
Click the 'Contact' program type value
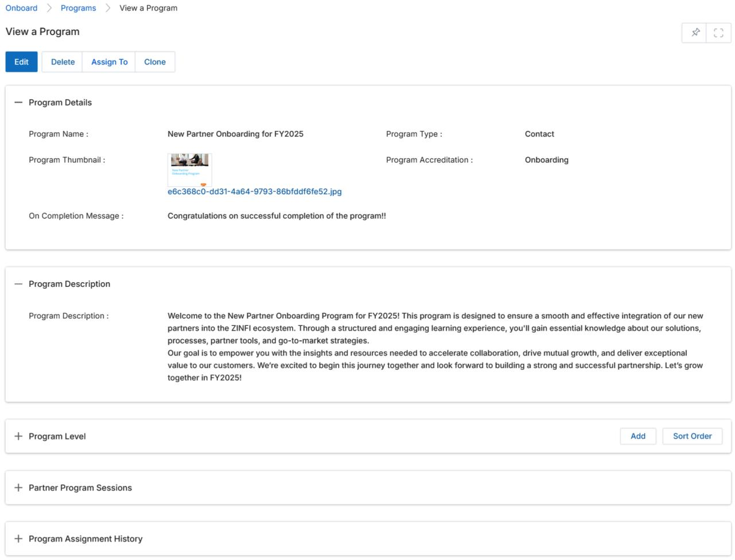tap(539, 134)
